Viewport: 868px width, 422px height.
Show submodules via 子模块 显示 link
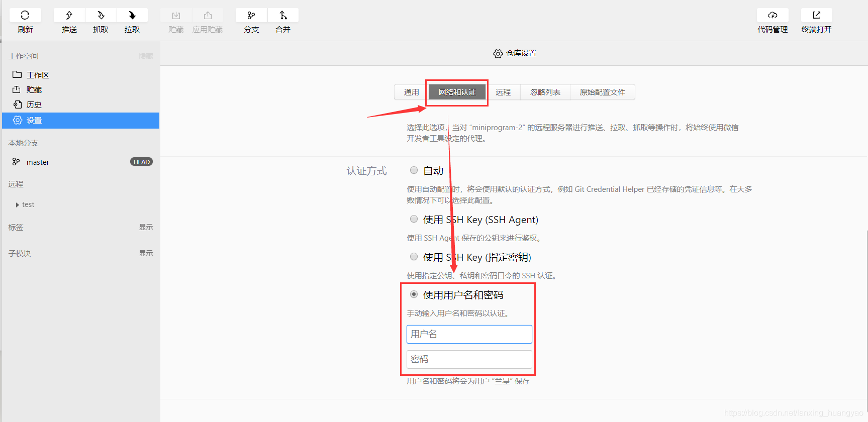[146, 253]
